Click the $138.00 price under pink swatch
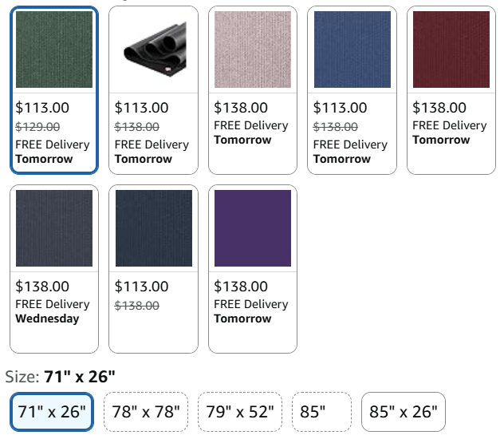The width and height of the screenshot is (504, 443). (241, 108)
